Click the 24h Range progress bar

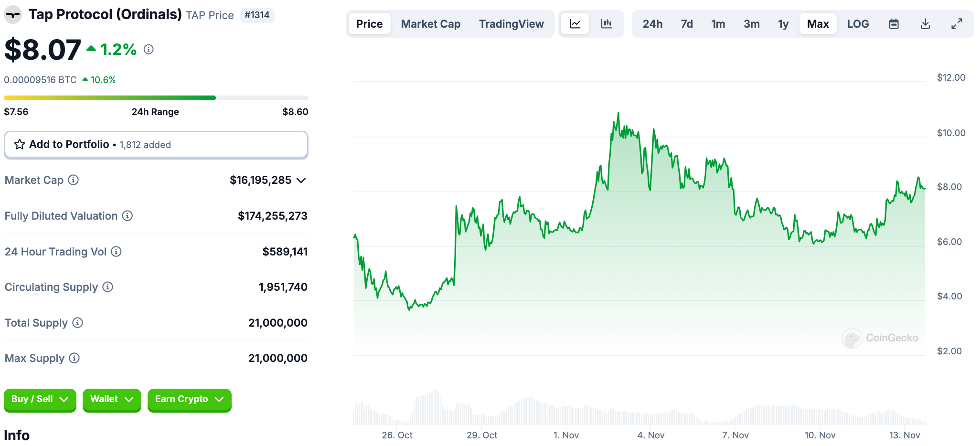(156, 98)
